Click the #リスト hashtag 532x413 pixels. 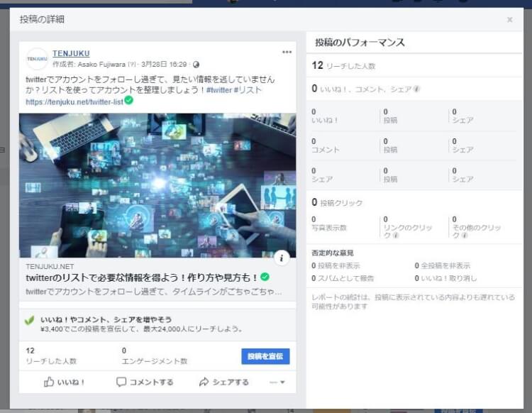point(249,90)
